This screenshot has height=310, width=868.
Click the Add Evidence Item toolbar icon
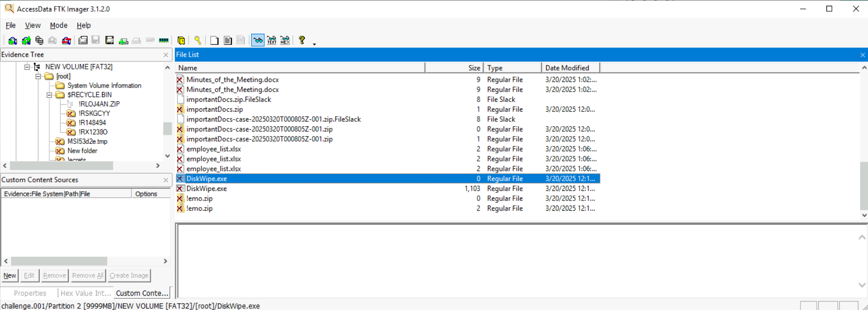click(x=12, y=40)
